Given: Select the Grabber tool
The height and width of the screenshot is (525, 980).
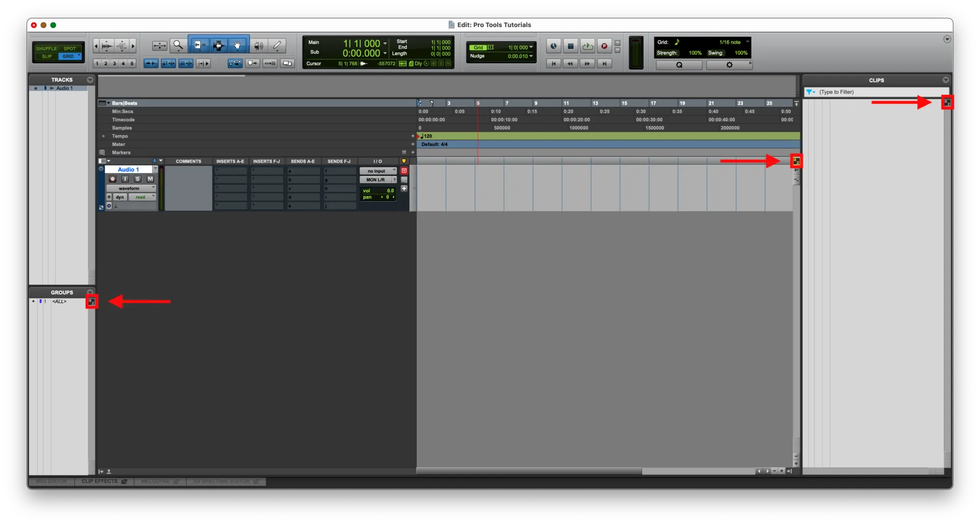Looking at the screenshot, I should [237, 45].
